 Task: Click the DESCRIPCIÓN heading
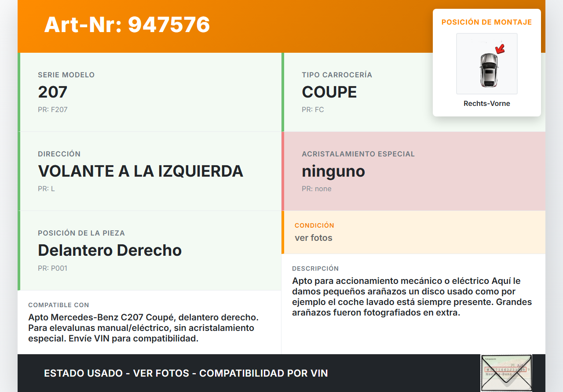(315, 269)
